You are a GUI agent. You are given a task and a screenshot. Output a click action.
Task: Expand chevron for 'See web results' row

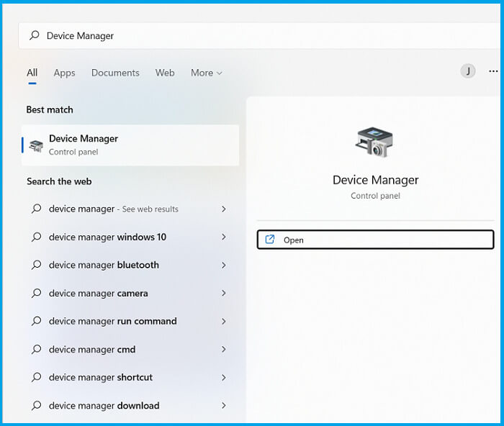224,209
